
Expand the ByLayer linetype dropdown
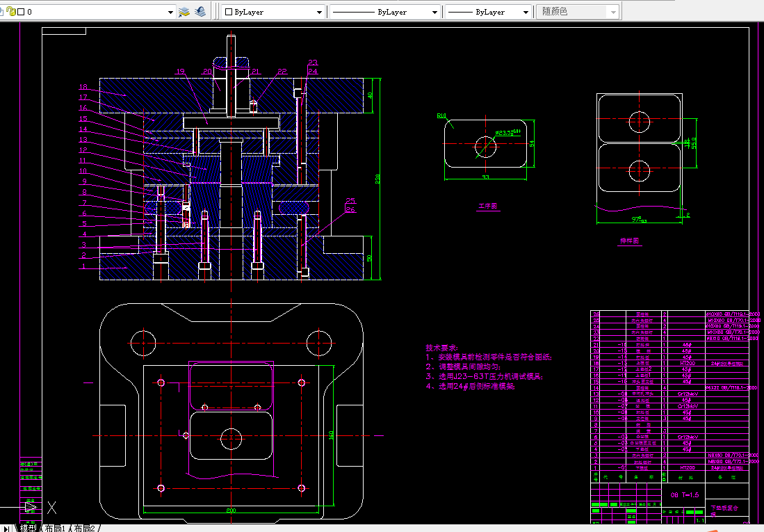(434, 13)
